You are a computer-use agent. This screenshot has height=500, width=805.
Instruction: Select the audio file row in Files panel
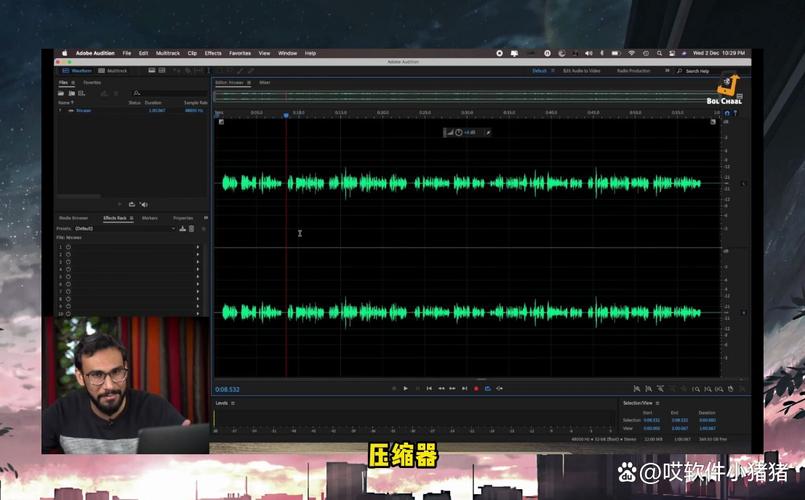131,110
